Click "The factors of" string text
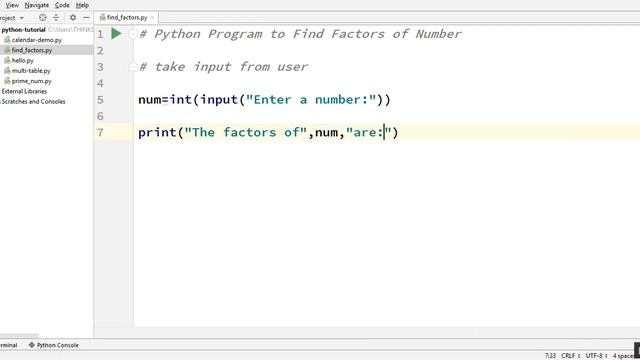This screenshot has height=360, width=640. [246, 132]
